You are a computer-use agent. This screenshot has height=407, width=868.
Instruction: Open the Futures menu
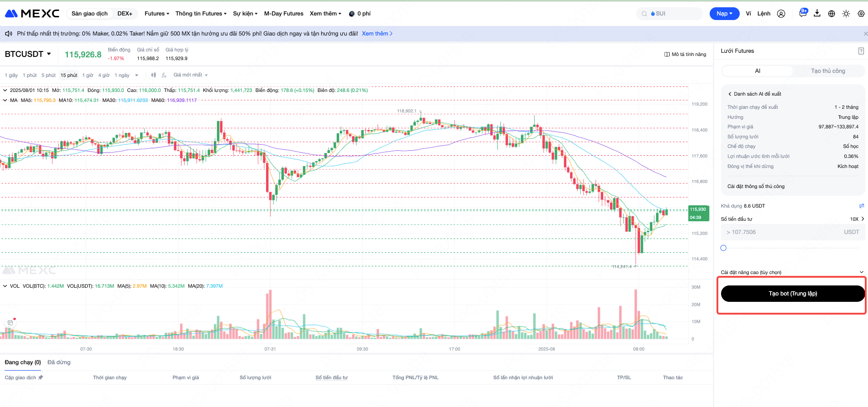point(156,14)
